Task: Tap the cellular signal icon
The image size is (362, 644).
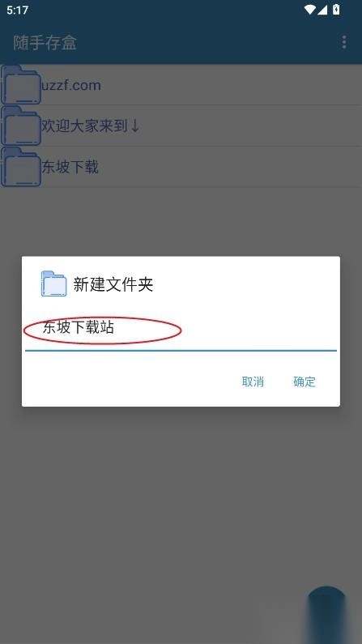Action: 322,10
